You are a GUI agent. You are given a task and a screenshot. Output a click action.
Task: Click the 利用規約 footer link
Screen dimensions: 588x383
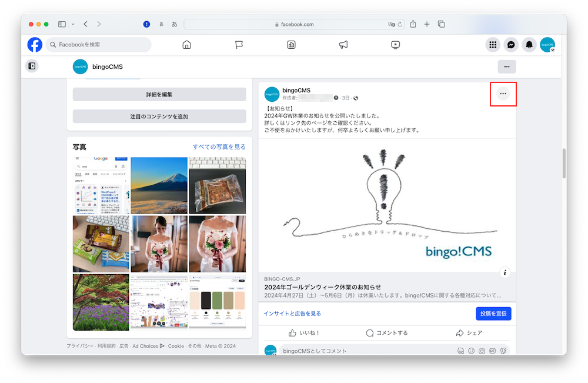[106, 346]
